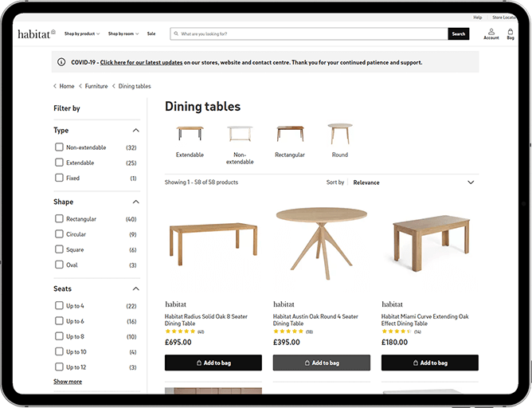This screenshot has width=532, height=408.
Task: Add Habitat Miami Curve table to bag
Action: point(430,363)
